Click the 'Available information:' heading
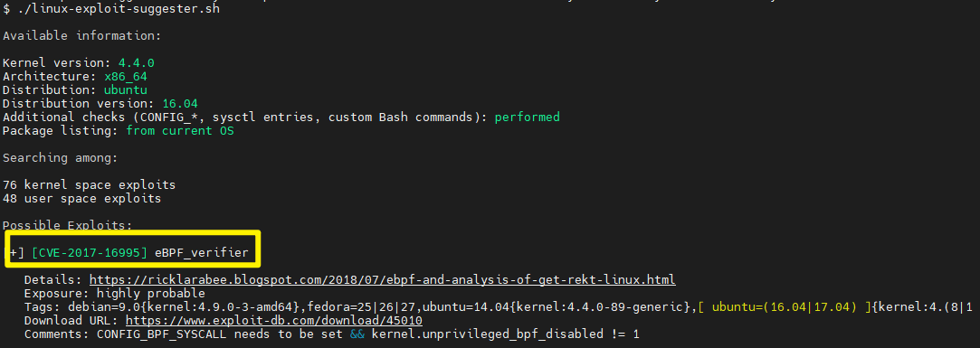The width and height of the screenshot is (980, 348). click(x=81, y=36)
